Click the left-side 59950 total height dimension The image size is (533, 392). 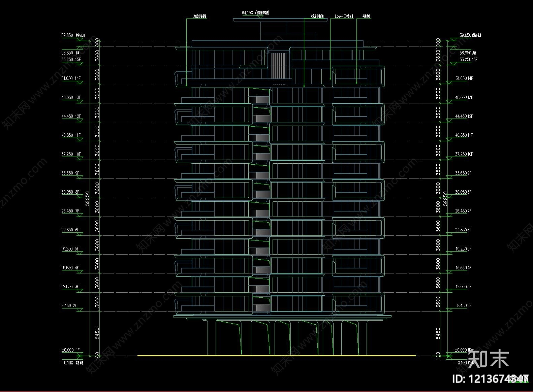[x=88, y=199]
